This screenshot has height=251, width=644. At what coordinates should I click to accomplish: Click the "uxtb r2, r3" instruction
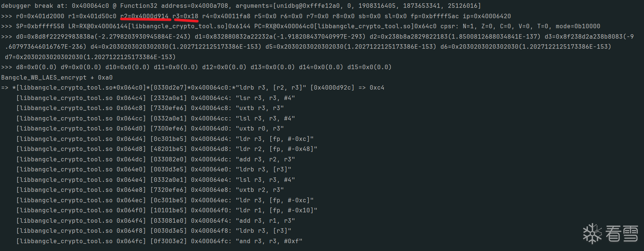(259, 190)
